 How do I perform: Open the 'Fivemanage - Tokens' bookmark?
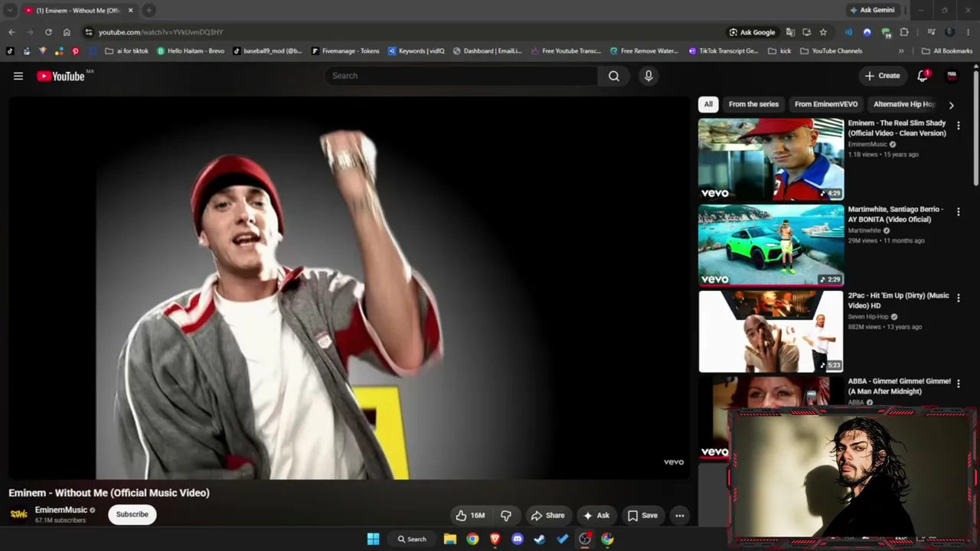point(345,51)
